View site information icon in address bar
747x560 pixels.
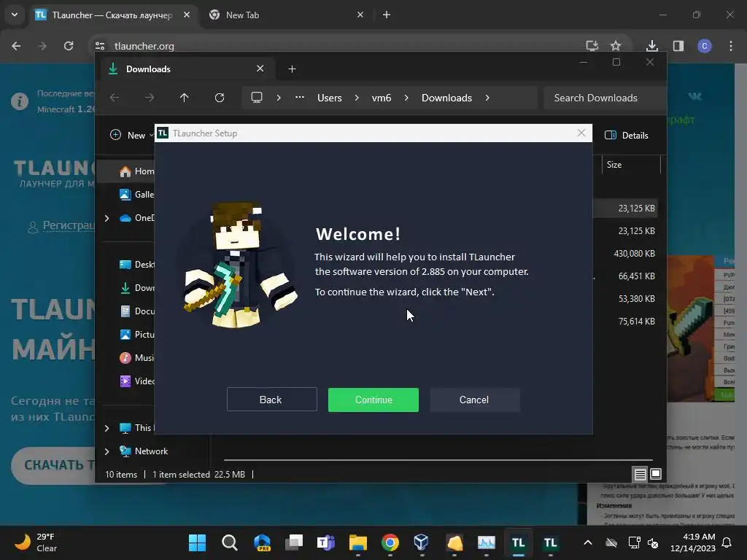(x=99, y=46)
